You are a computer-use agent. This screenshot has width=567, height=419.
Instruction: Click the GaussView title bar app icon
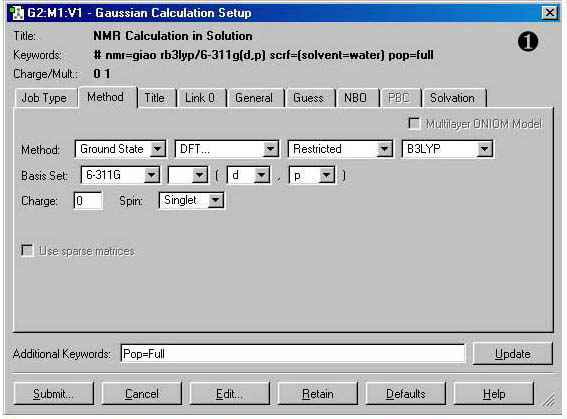[x=16, y=13]
